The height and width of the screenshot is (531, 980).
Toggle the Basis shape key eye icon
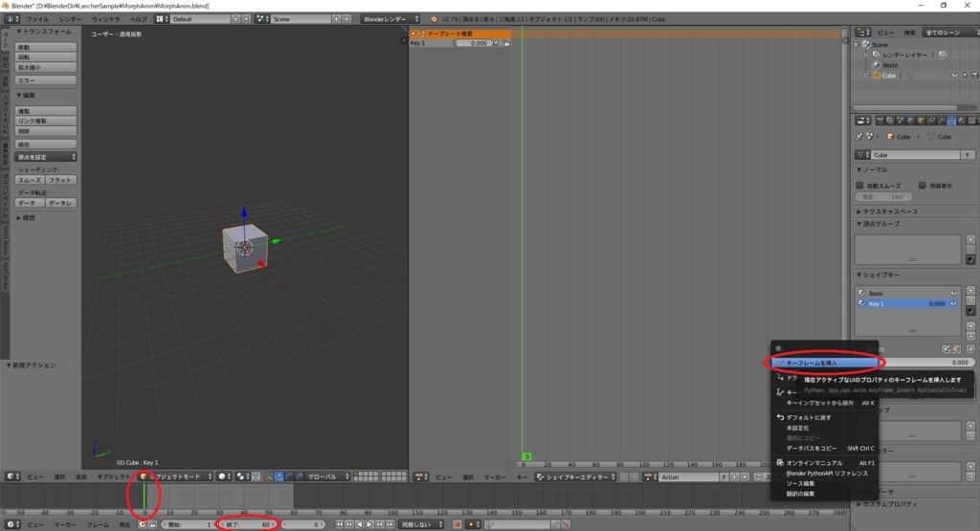click(x=954, y=293)
